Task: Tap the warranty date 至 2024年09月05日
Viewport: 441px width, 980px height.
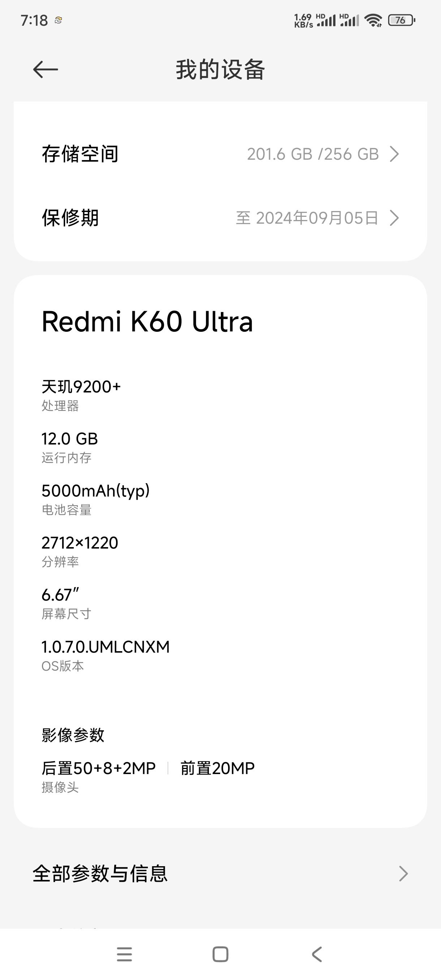Action: click(308, 218)
